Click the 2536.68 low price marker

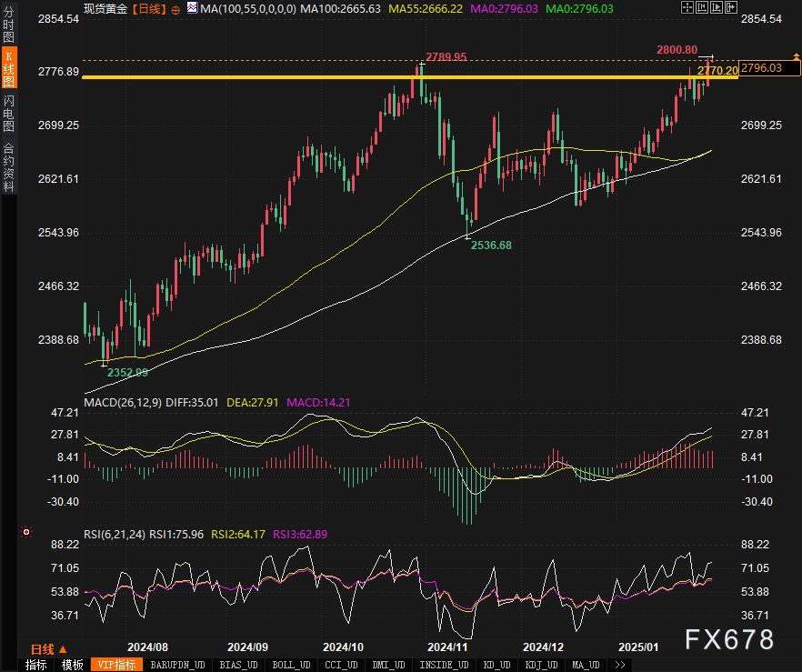(x=489, y=246)
